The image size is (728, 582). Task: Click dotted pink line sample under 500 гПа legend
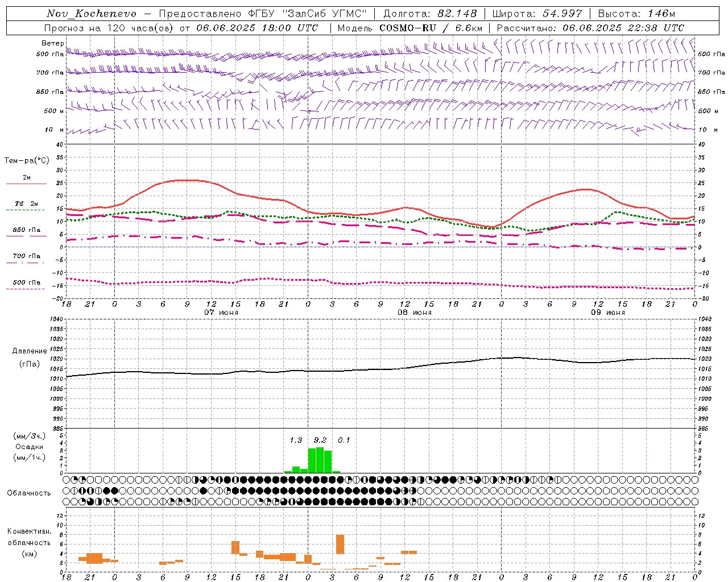pyautogui.click(x=25, y=289)
